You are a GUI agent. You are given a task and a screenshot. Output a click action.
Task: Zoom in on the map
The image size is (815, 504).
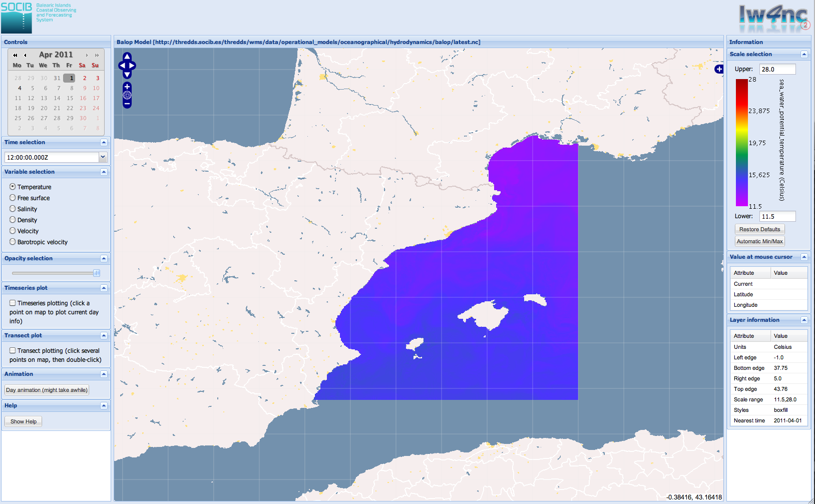(x=127, y=87)
